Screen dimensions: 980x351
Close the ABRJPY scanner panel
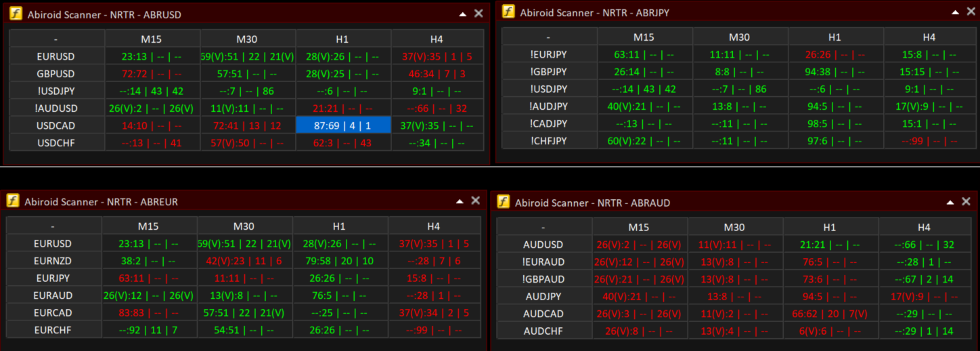click(x=971, y=12)
